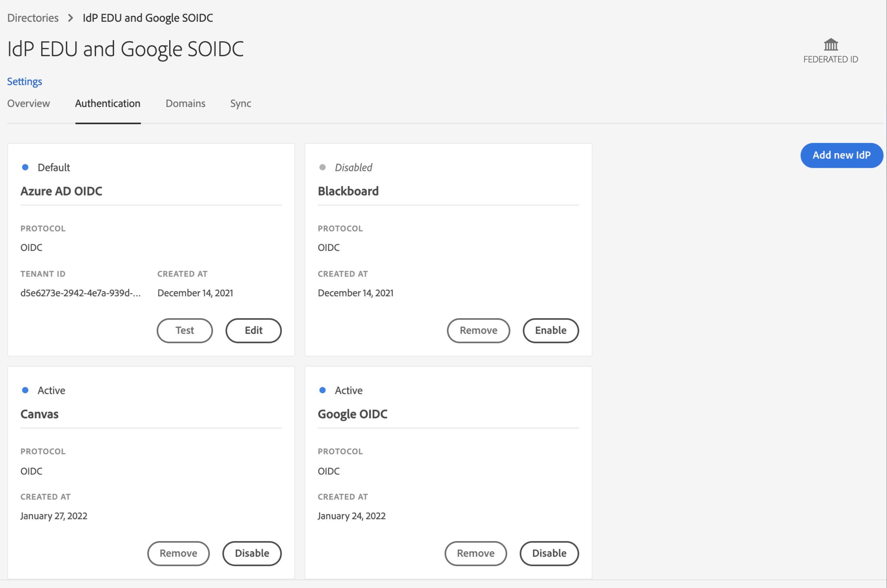
Task: Enable the Blackboard identity provider
Action: click(550, 330)
